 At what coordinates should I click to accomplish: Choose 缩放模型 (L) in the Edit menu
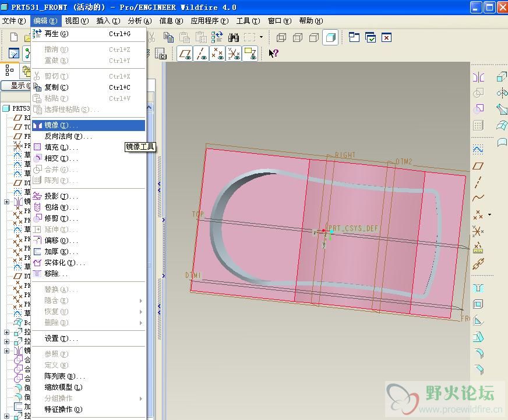89,387
